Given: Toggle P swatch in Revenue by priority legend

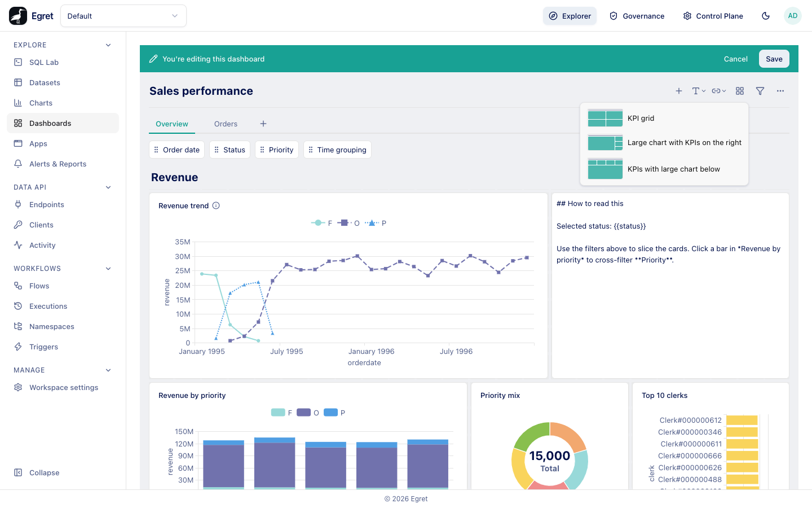Looking at the screenshot, I should point(331,413).
